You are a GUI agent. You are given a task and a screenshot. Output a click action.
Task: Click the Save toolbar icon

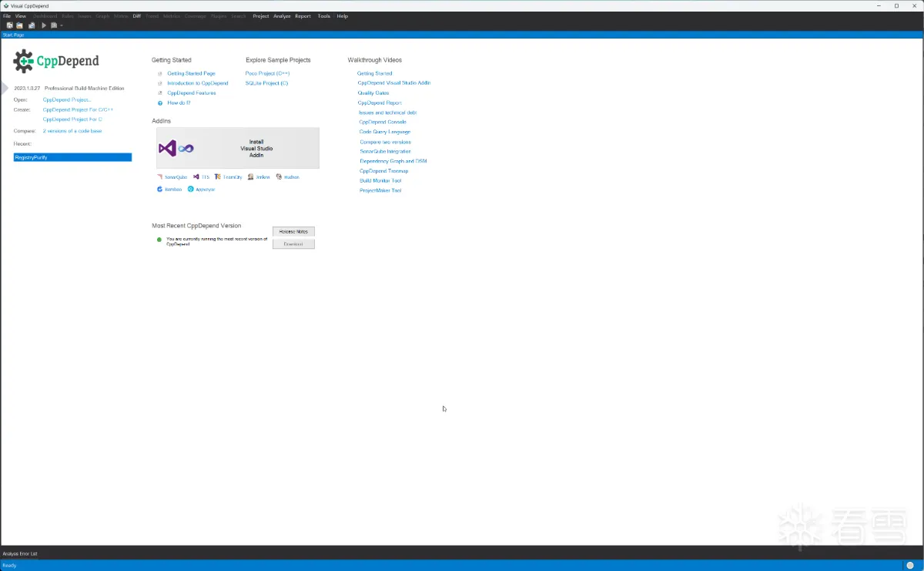tap(32, 25)
